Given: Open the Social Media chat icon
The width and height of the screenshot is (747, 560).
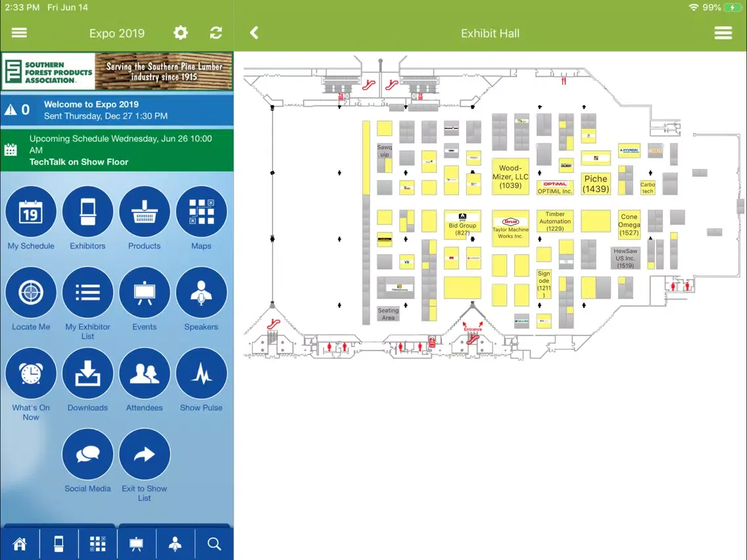Looking at the screenshot, I should pyautogui.click(x=87, y=454).
